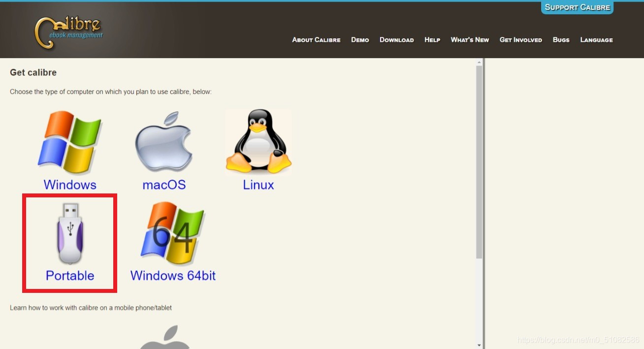Click the Support Calibre button
This screenshot has width=644, height=349.
577,7
